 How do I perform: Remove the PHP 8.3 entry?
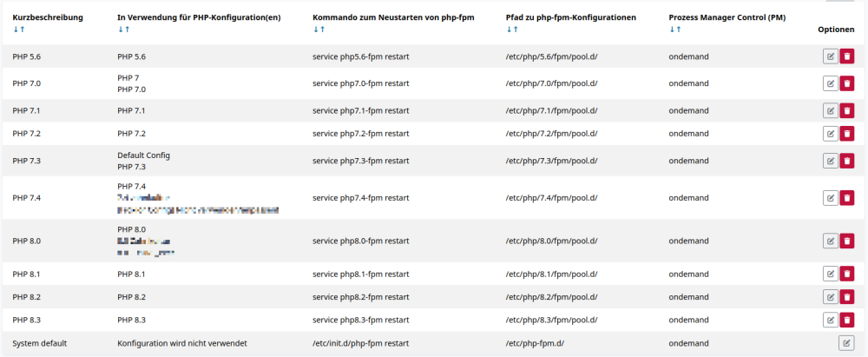[847, 320]
